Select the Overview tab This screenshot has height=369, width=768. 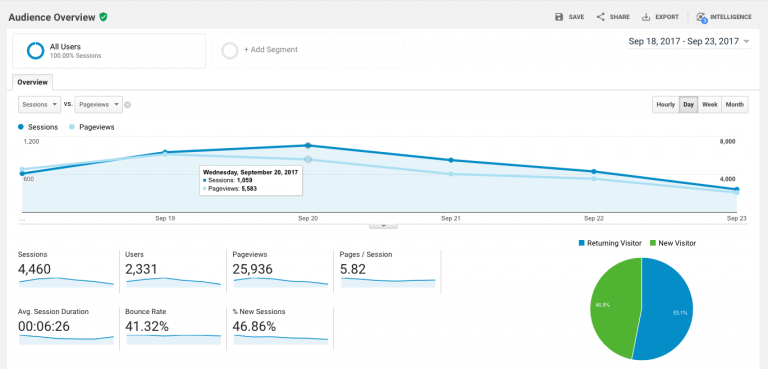coord(33,82)
